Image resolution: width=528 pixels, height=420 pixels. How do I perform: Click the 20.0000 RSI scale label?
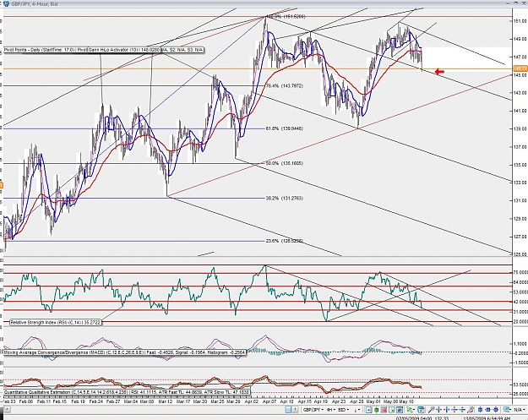(x=520, y=322)
